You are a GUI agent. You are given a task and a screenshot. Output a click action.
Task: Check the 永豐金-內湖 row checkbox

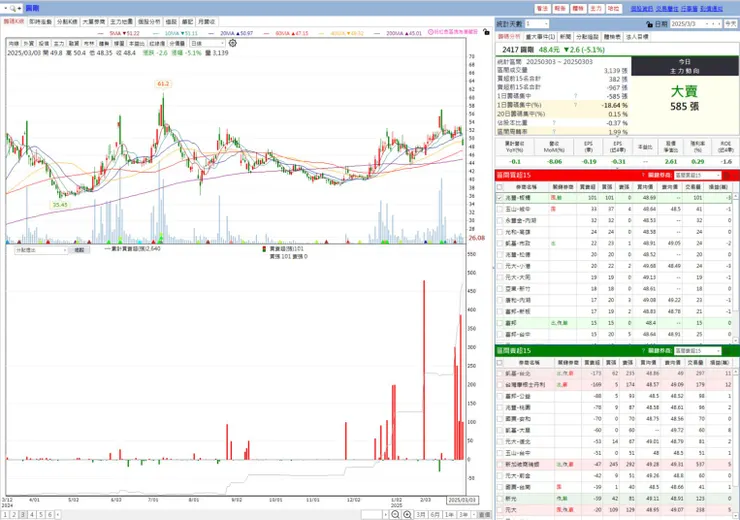point(500,220)
